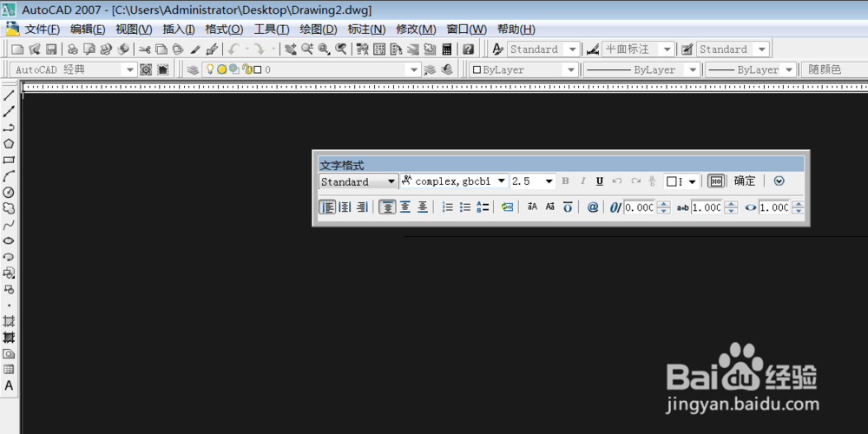Open the 格式(O) menu
Screen dimensions: 868x434
[224, 30]
